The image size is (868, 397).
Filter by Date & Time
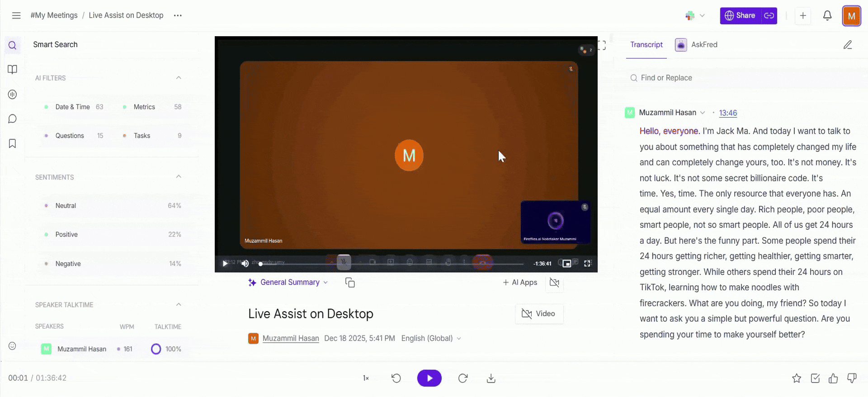[x=74, y=107]
